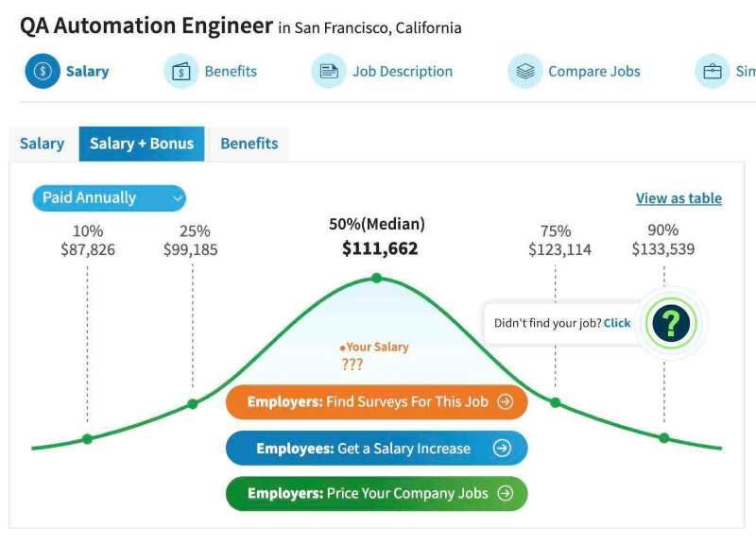Click the median point on the curve
The width and height of the screenshot is (756, 544).
(376, 278)
